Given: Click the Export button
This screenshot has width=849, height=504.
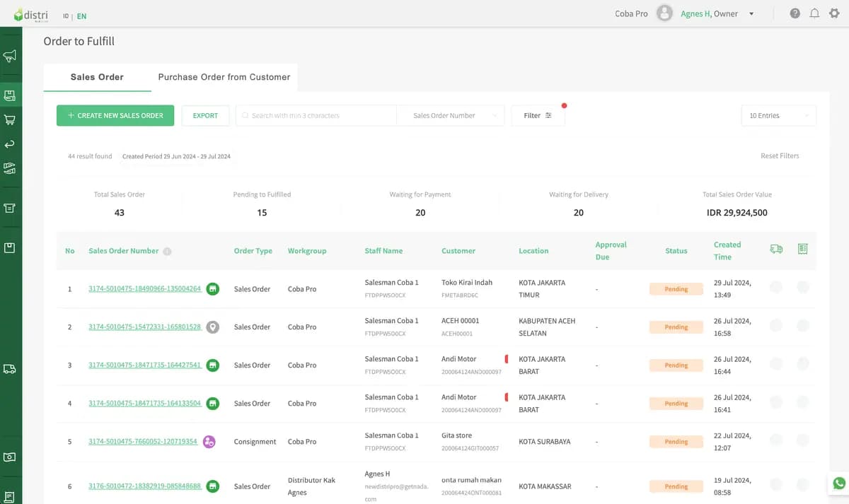Looking at the screenshot, I should click(x=205, y=115).
